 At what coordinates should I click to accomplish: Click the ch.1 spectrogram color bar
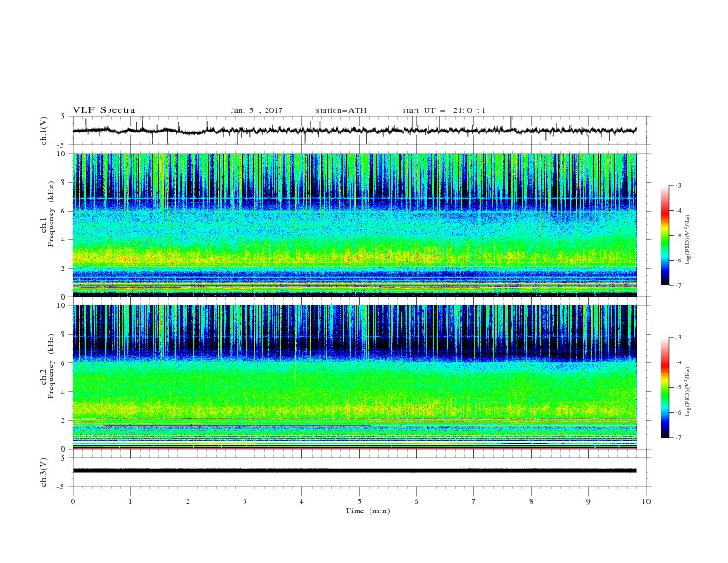pyautogui.click(x=665, y=236)
